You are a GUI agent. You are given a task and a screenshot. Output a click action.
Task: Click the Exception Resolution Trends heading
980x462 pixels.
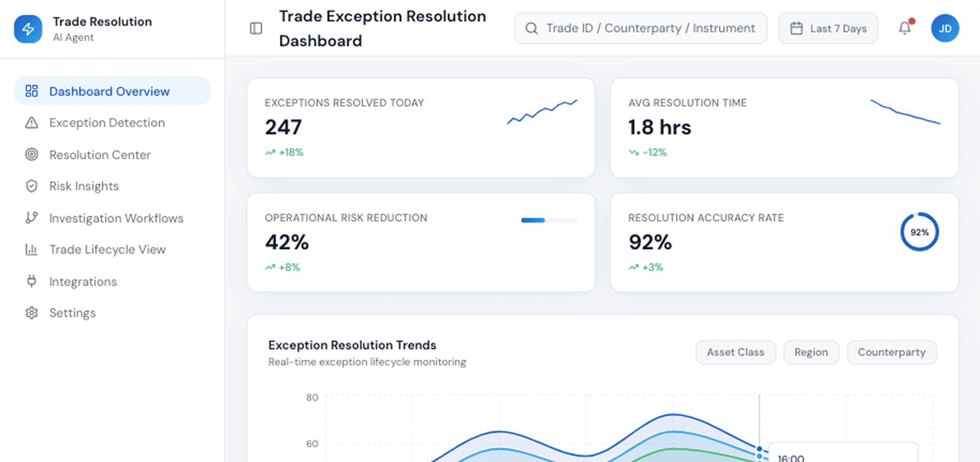point(351,345)
